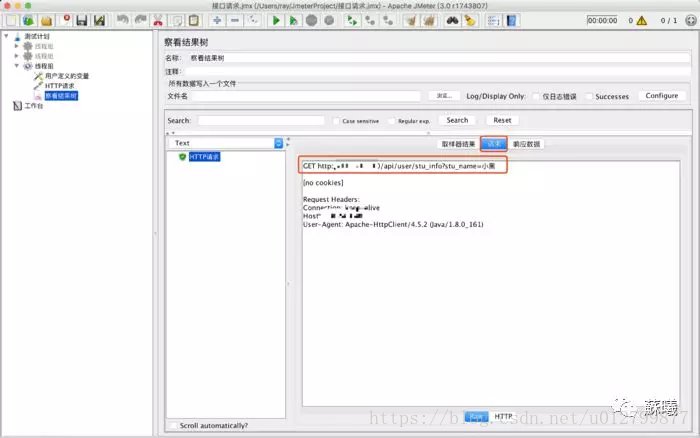The image size is (700, 438).
Task: Click the Paste clipboard icon
Action: click(x=194, y=21)
